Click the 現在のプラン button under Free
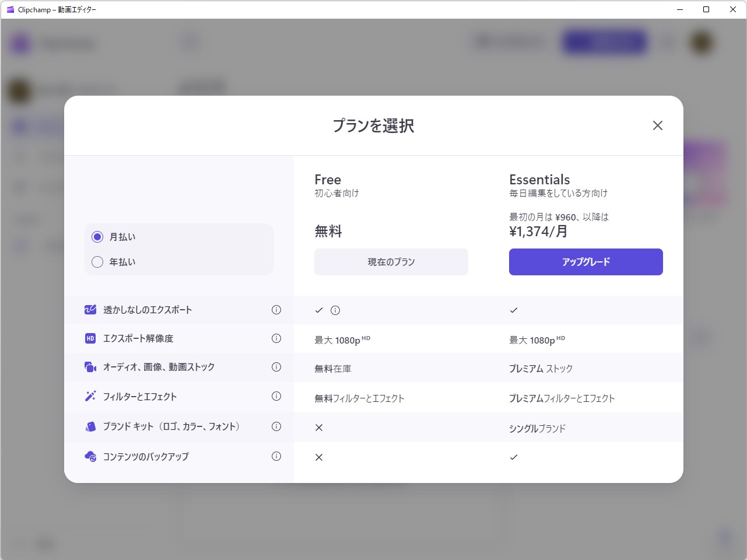 click(391, 262)
